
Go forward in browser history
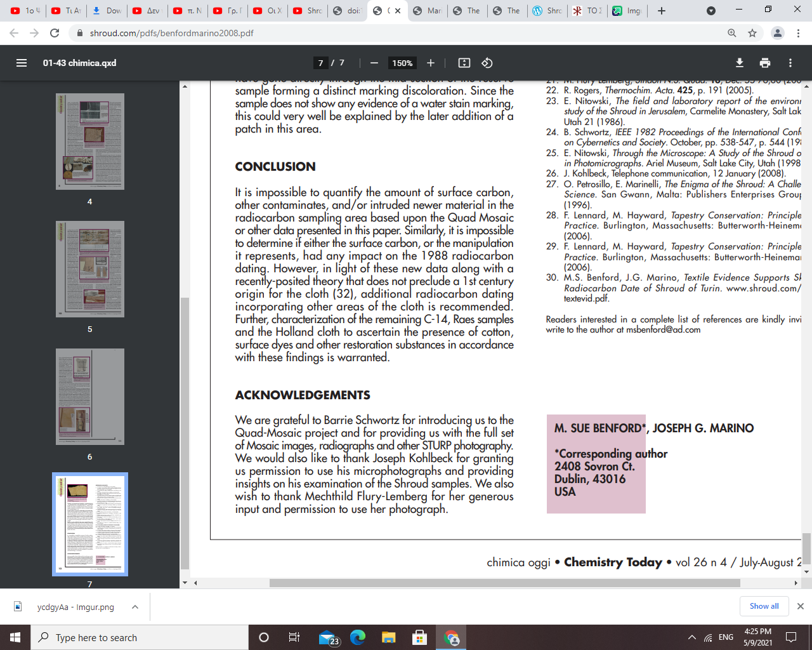(34, 33)
